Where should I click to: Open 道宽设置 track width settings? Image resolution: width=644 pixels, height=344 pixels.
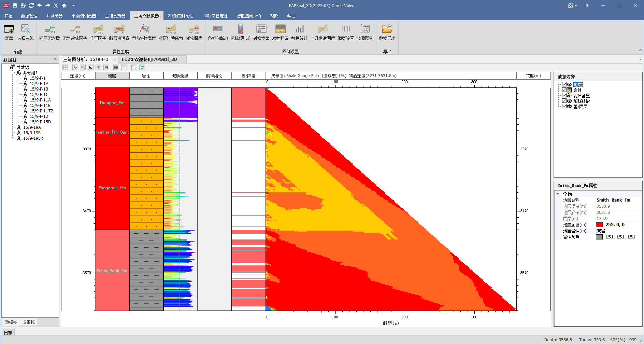pos(346,32)
